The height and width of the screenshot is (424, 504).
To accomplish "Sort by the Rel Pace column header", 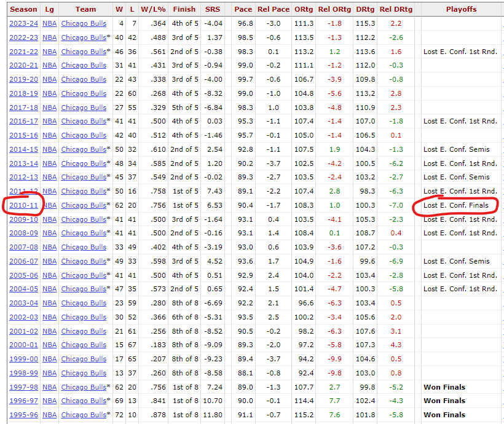I will coord(274,9).
